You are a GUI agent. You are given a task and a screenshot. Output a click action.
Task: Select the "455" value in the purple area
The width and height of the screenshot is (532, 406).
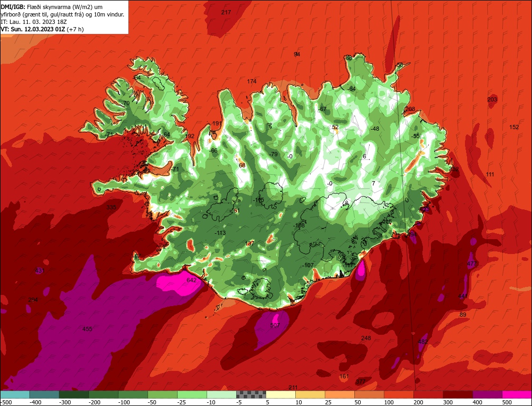pos(87,329)
